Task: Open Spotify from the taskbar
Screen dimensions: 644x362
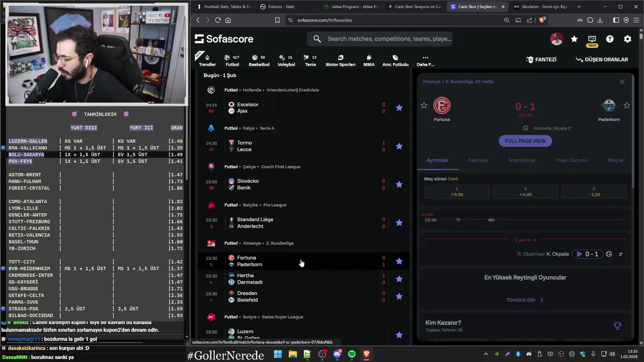Action: [x=352, y=354]
